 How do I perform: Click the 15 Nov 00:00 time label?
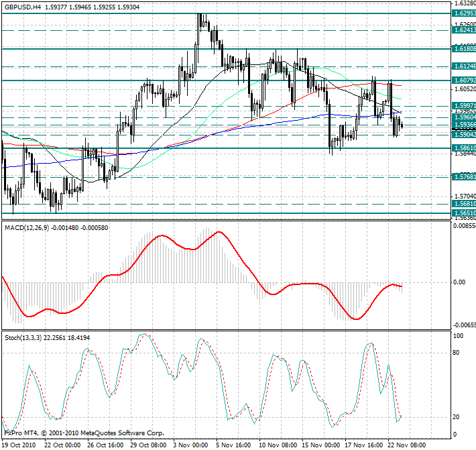click(x=321, y=445)
